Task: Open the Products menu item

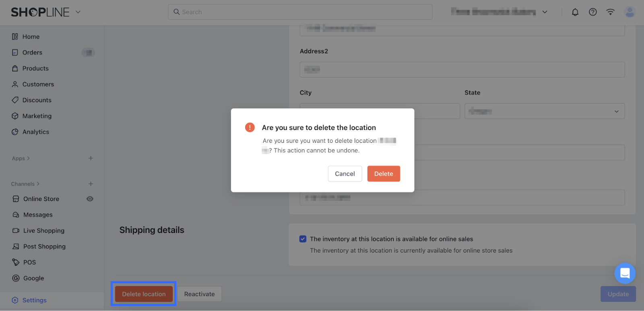Action: [35, 68]
